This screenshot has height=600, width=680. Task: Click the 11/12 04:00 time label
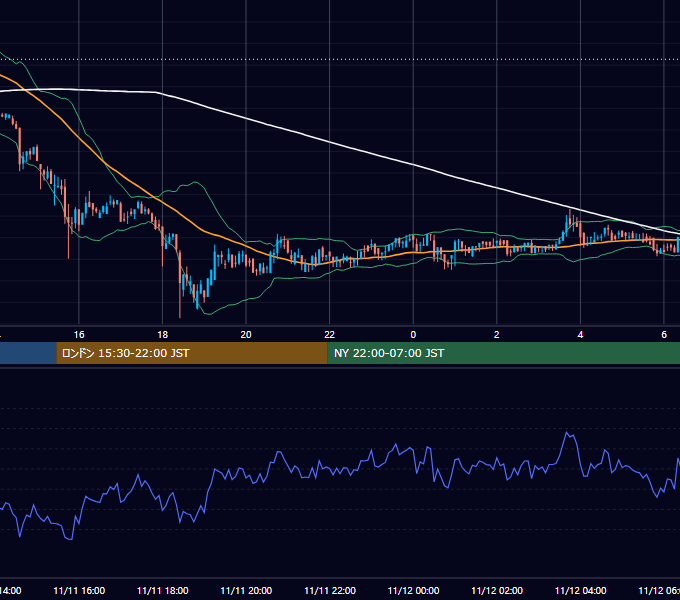pyautogui.click(x=581, y=590)
